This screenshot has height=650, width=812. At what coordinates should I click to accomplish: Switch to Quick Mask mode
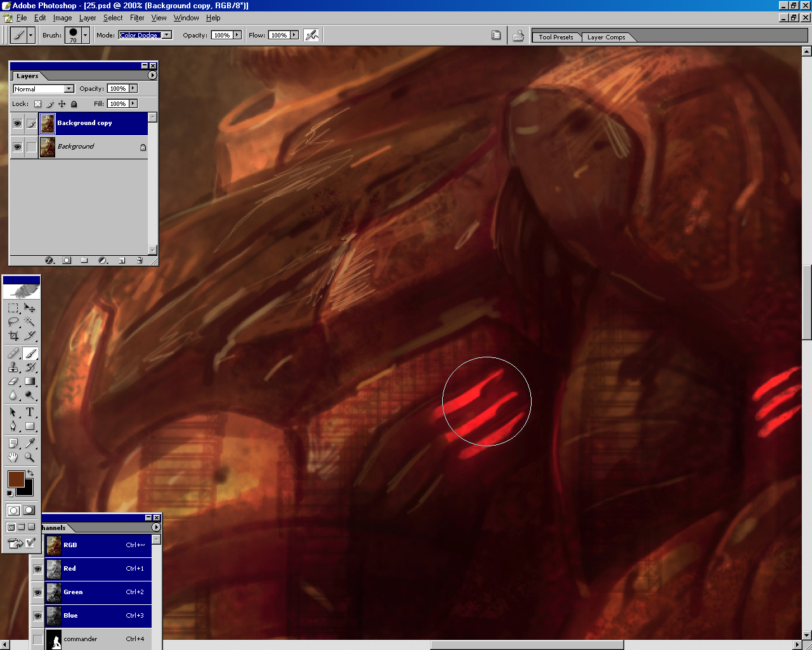(29, 510)
